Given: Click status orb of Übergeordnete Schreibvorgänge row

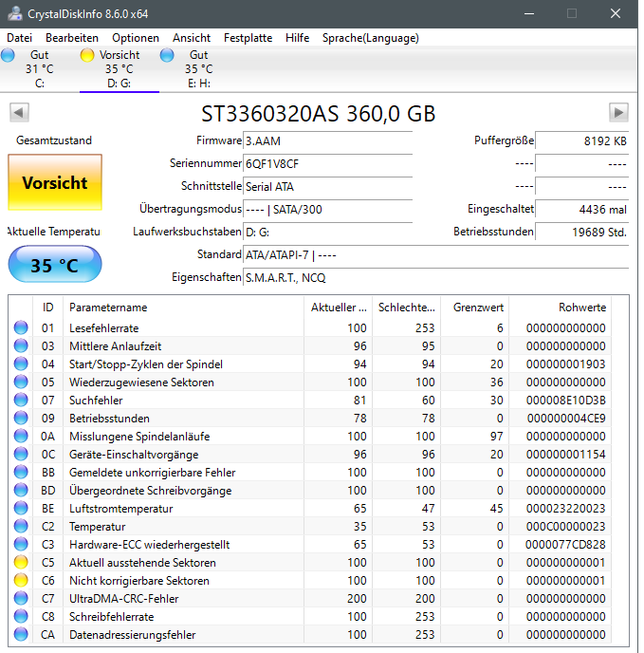Looking at the screenshot, I should pos(21,490).
